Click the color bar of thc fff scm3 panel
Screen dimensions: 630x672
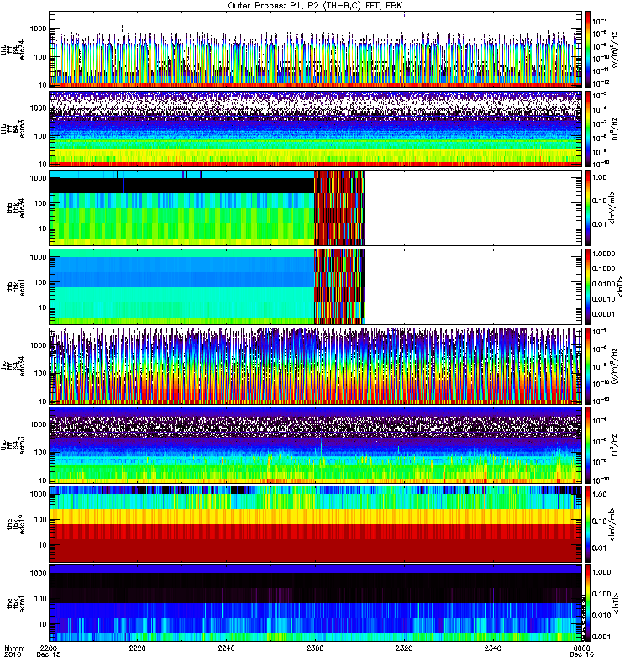click(588, 445)
